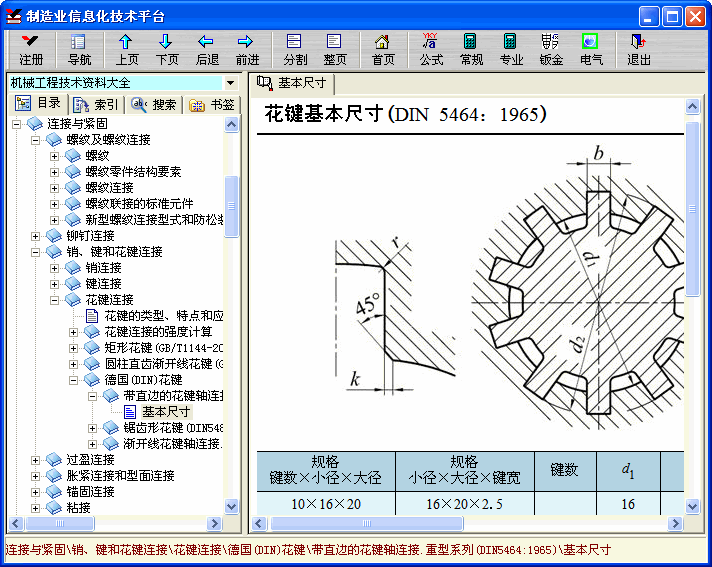The width and height of the screenshot is (712, 567).
Task: Open the 导航 navigation panel icon
Action: (x=79, y=49)
